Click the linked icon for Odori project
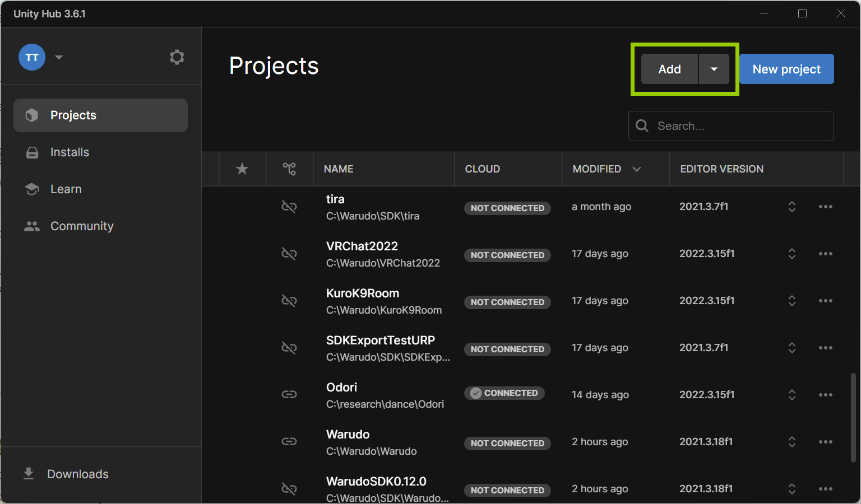861x504 pixels. [x=289, y=395]
